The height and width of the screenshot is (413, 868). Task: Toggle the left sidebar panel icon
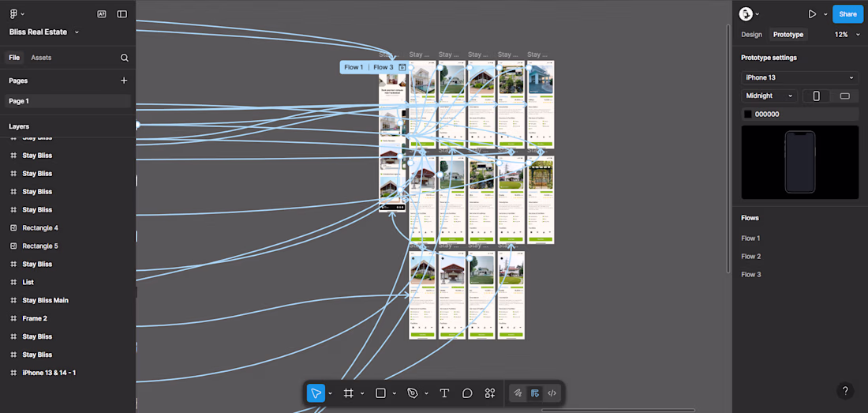[122, 14]
